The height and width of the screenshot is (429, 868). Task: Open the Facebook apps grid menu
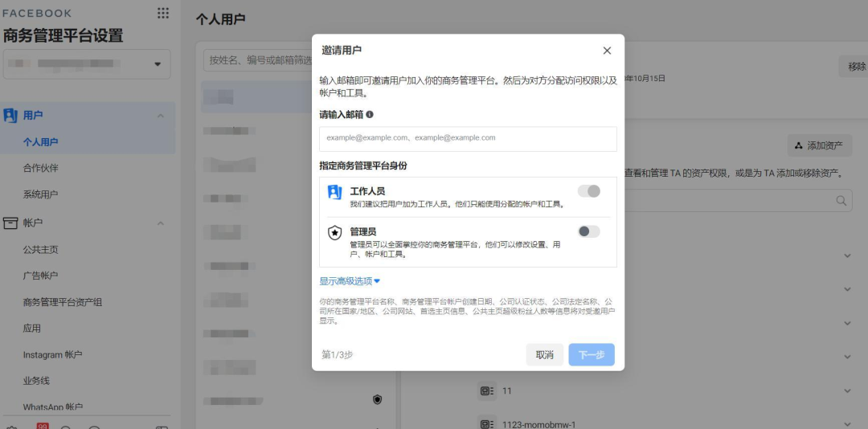(162, 13)
